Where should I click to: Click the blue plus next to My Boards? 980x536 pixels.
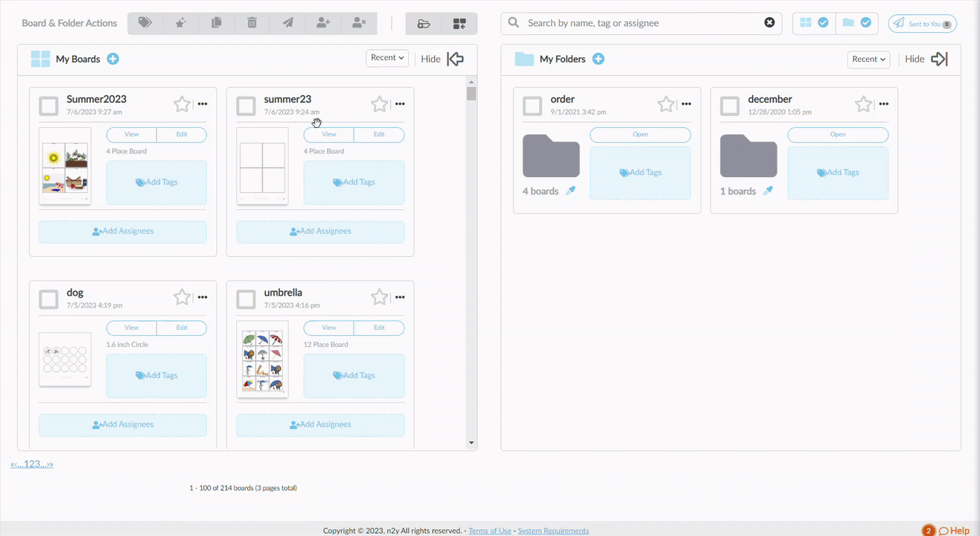113,59
